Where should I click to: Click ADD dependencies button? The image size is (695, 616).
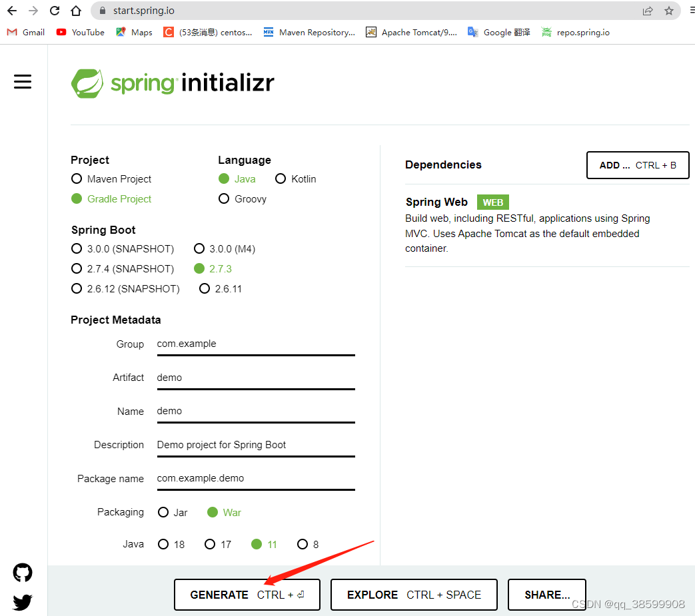click(638, 165)
